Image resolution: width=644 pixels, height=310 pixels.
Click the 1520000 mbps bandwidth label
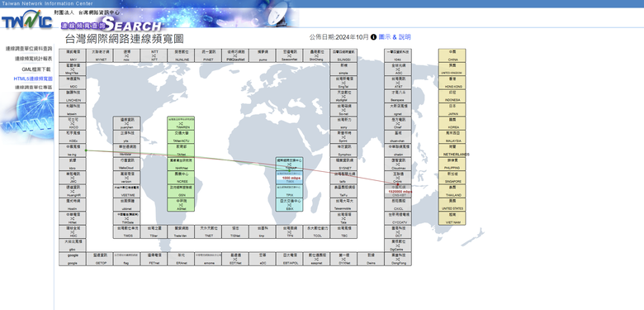400,192
